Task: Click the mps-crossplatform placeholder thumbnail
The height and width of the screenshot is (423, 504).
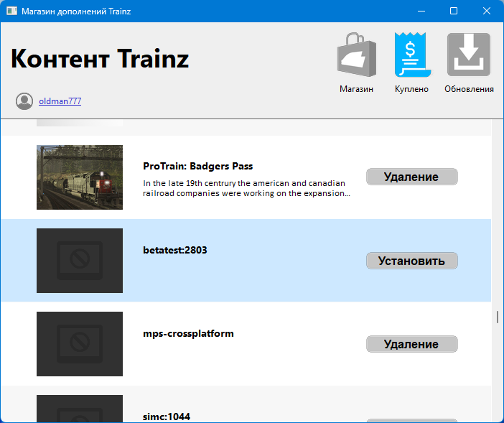Action: pos(80,344)
